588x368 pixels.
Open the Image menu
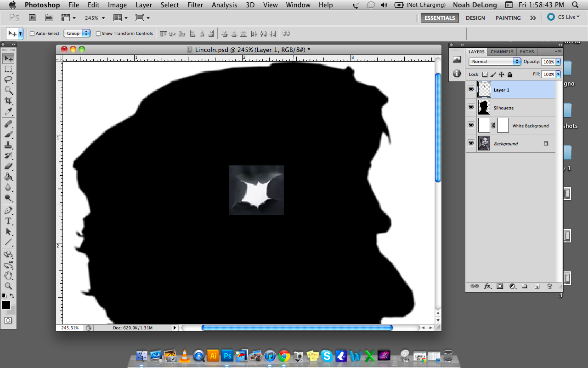click(117, 5)
